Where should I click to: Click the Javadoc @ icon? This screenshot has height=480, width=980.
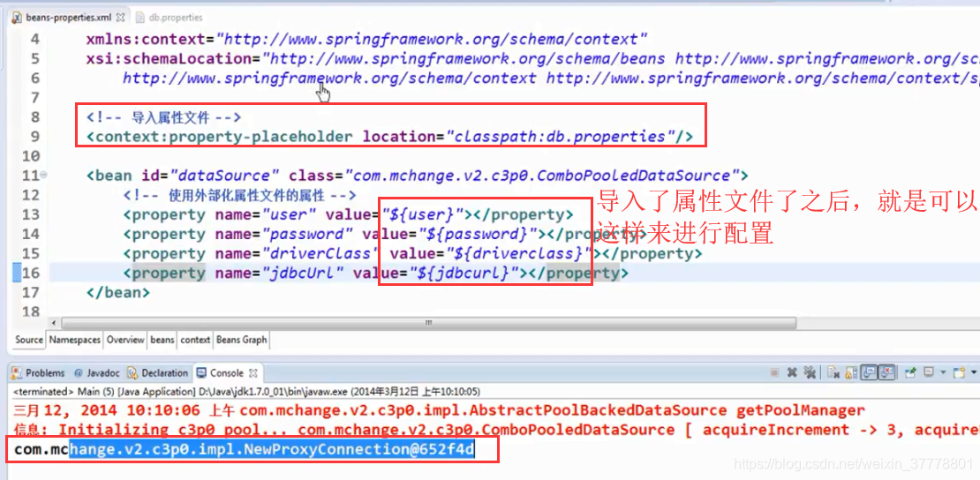[78, 373]
